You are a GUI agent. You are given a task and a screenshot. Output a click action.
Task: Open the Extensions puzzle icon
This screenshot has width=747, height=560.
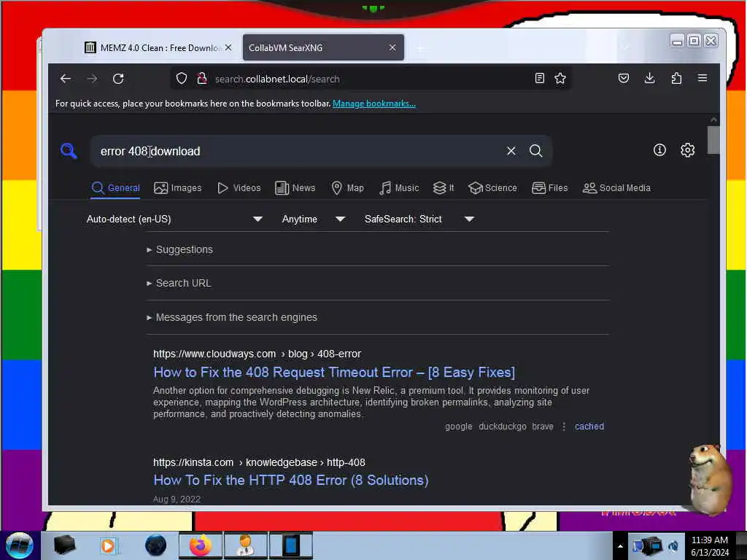676,78
